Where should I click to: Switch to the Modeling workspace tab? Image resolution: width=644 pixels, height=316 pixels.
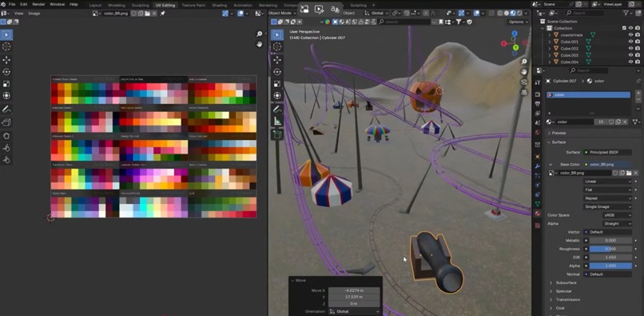coord(117,5)
